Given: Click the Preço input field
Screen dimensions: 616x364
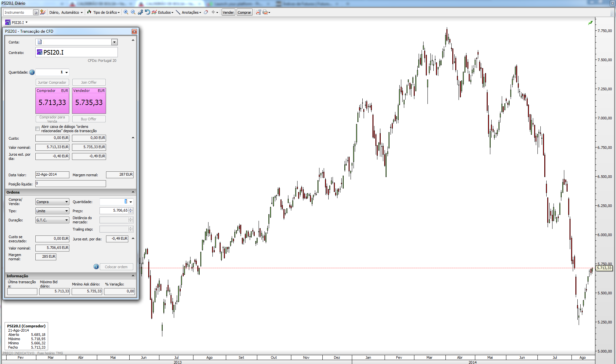Looking at the screenshot, I should pos(114,211).
